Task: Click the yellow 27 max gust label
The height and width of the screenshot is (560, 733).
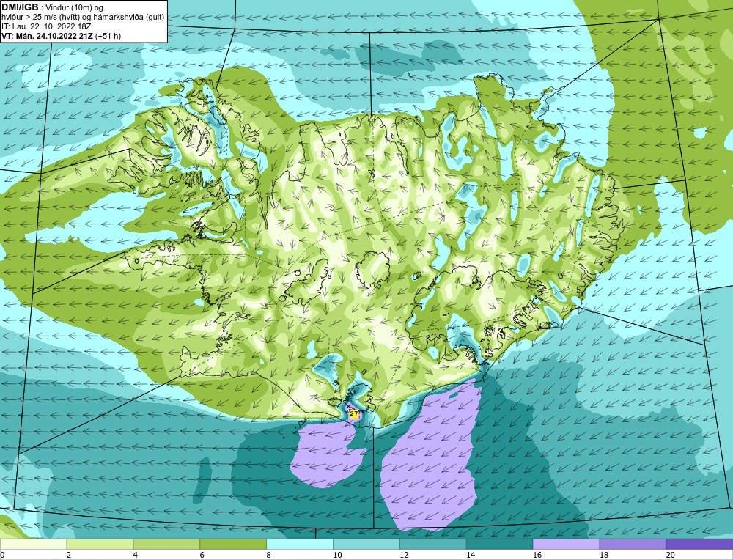Action: coord(354,413)
